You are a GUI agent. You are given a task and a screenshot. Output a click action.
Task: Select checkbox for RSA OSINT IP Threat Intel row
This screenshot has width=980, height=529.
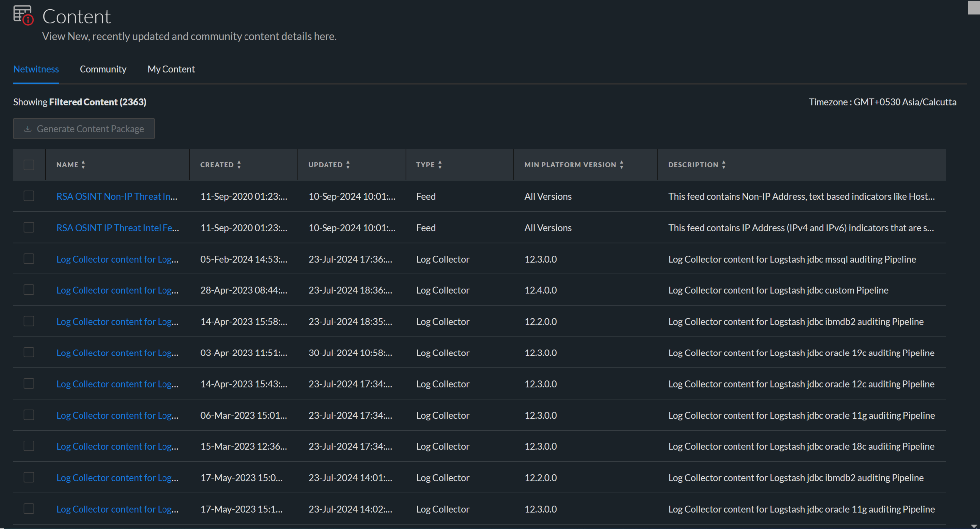pyautogui.click(x=29, y=228)
